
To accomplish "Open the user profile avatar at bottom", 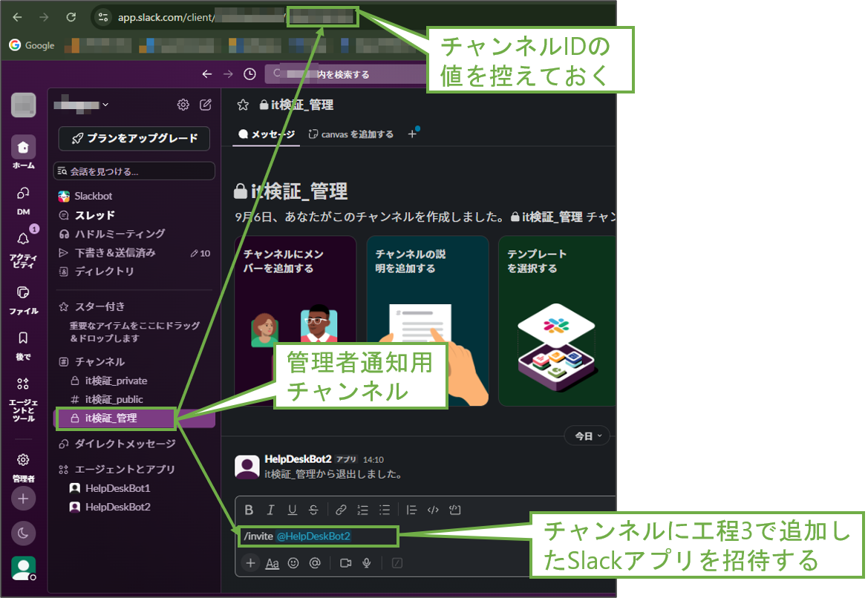I will tap(23, 568).
